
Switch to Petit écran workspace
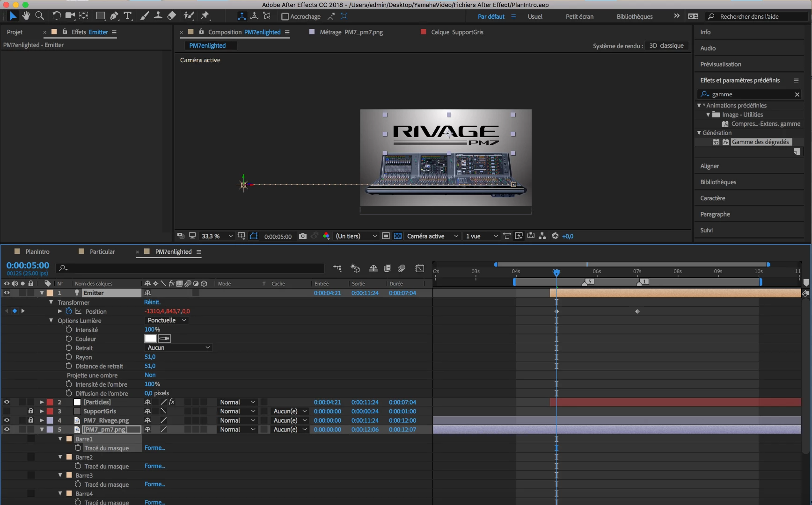(579, 16)
